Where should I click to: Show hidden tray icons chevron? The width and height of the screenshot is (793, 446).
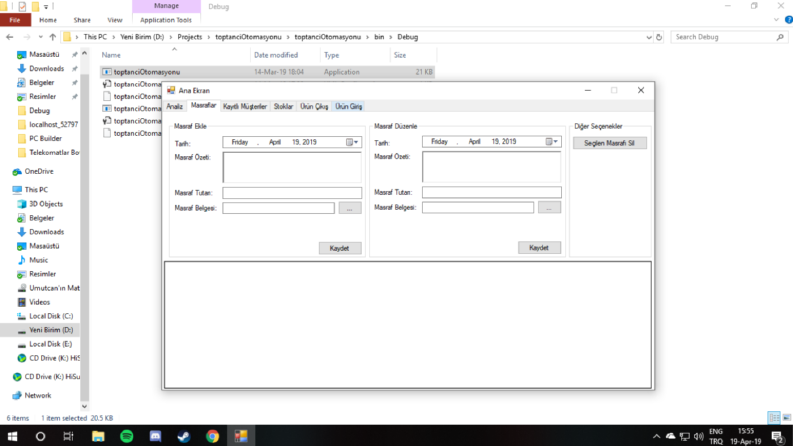click(656, 436)
